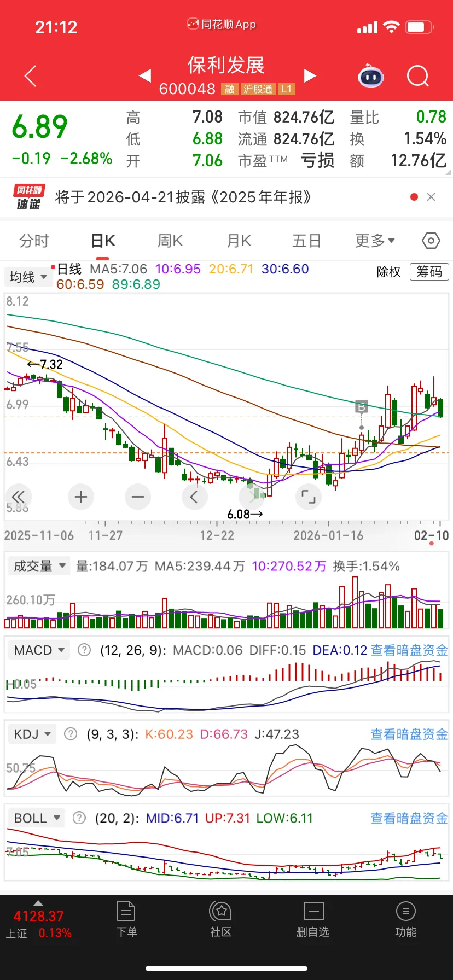453x980 pixels.
Task: Go back with the top-left arrow
Action: tap(31, 76)
